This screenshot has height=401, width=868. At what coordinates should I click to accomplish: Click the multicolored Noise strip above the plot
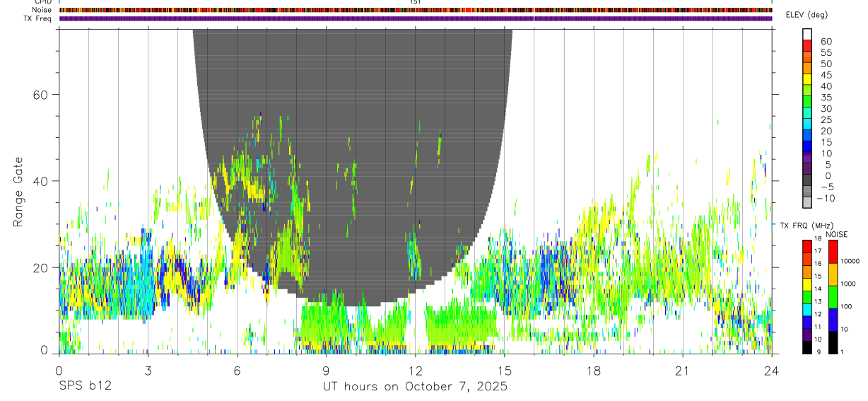point(416,10)
